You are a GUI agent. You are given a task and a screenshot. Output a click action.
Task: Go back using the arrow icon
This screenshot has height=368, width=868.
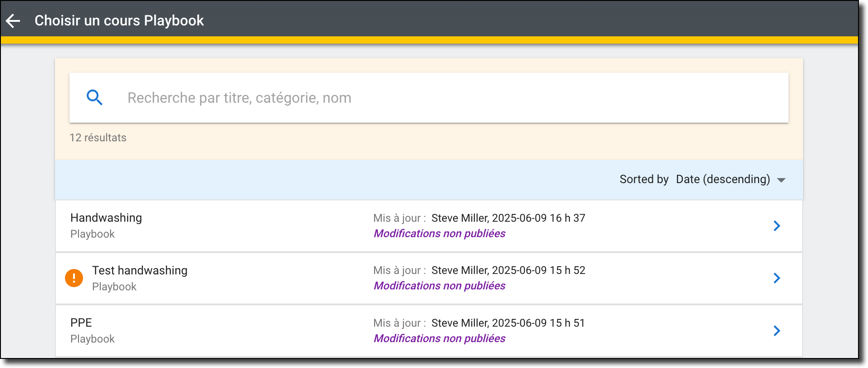coord(13,20)
